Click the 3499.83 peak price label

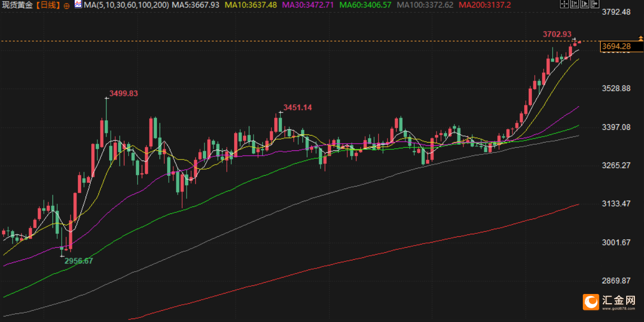pyautogui.click(x=123, y=94)
